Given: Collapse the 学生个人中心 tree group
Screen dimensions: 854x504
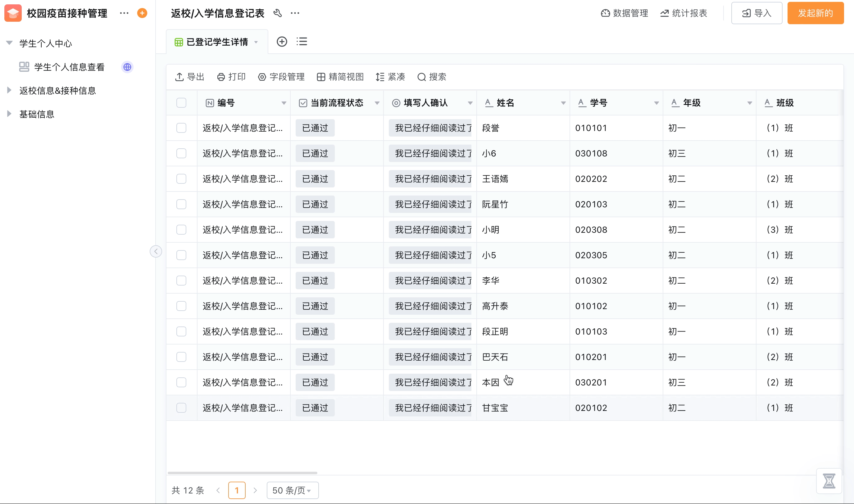Looking at the screenshot, I should (x=9, y=43).
